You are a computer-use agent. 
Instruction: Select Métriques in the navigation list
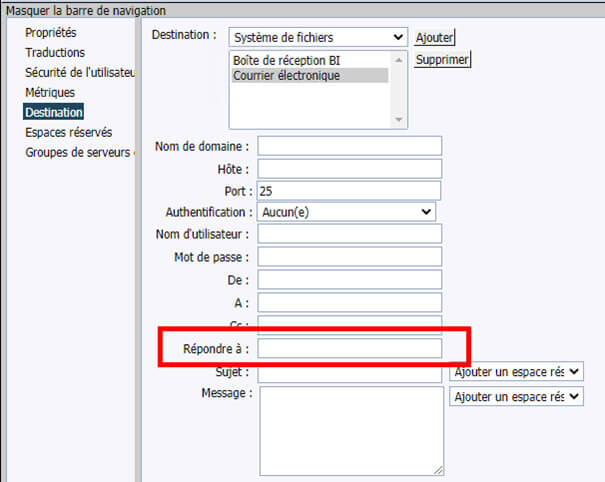coord(50,92)
